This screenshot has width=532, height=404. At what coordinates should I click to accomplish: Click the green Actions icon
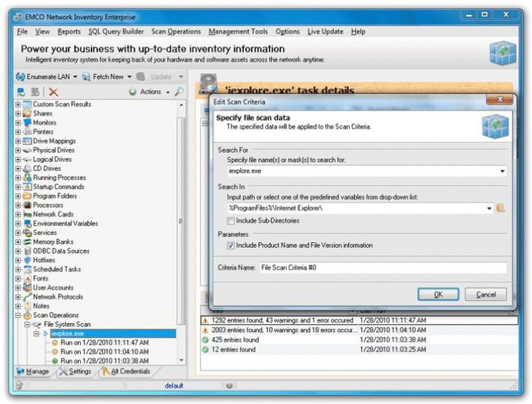point(133,92)
